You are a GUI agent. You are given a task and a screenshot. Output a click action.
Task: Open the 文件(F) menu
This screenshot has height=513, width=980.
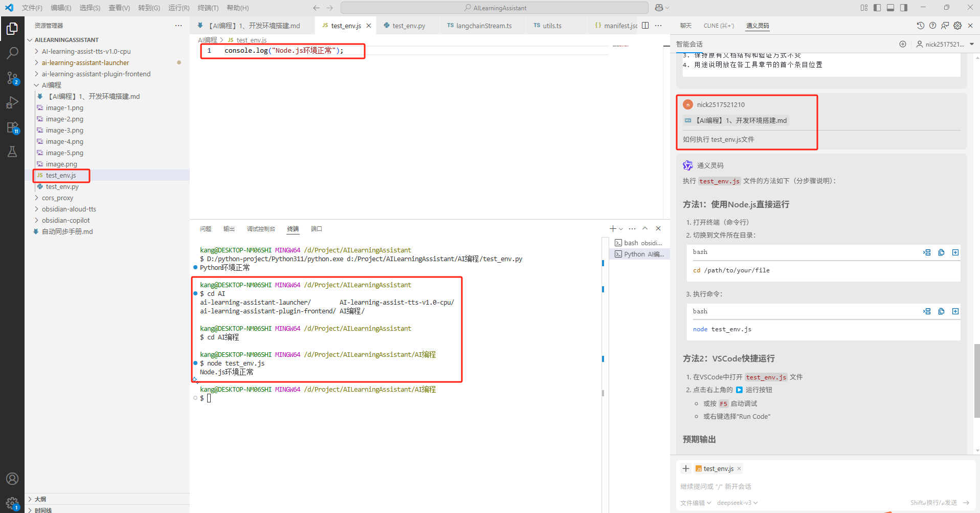[x=32, y=8]
